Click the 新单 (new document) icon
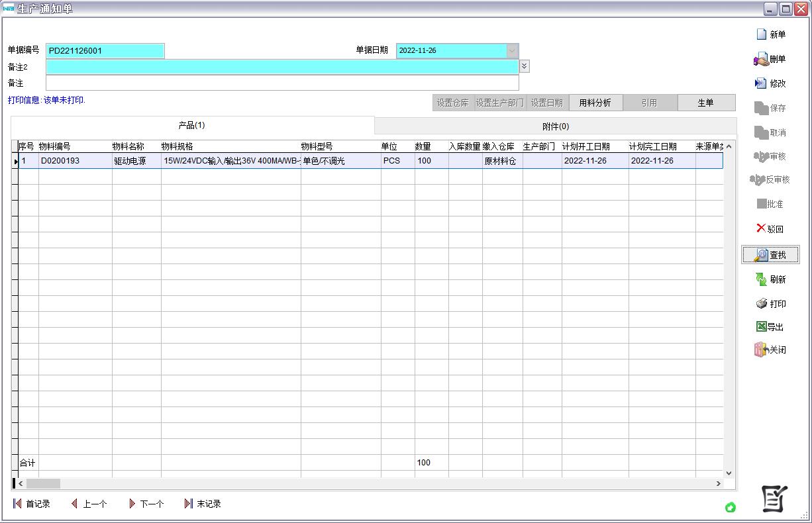This screenshot has height=523, width=812. click(x=762, y=34)
